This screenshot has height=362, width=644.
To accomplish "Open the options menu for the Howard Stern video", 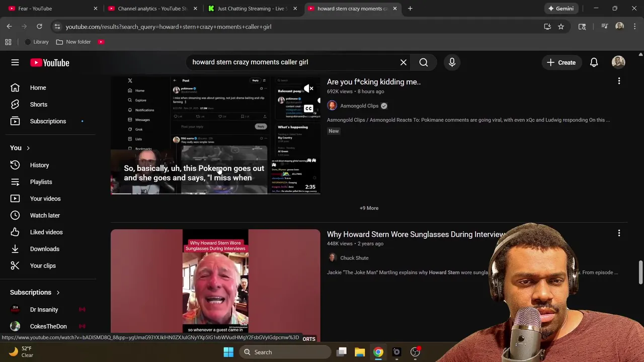I will 619,233.
